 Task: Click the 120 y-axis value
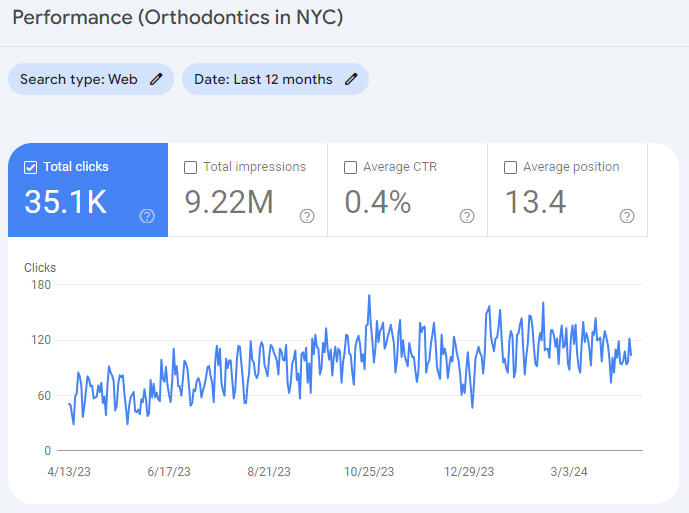(x=41, y=340)
